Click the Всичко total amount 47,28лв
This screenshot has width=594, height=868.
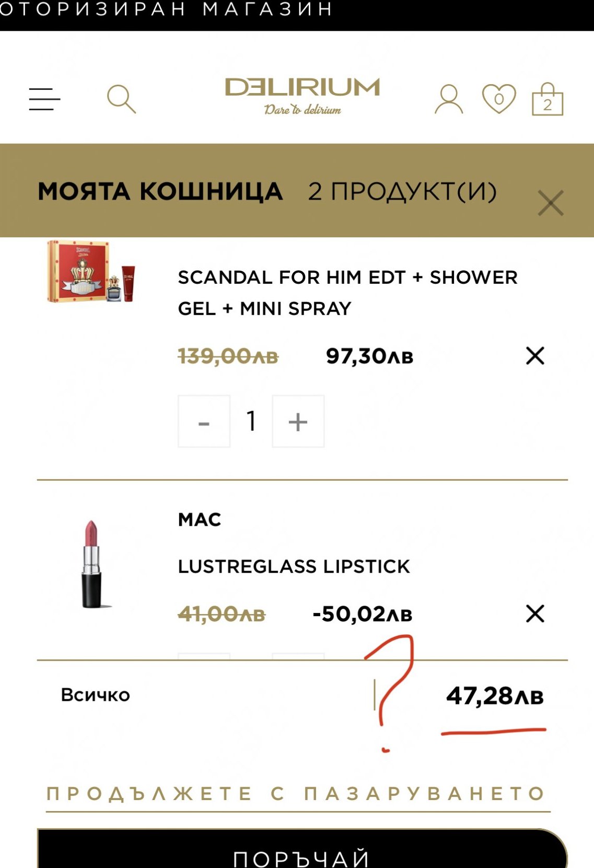pos(494,696)
